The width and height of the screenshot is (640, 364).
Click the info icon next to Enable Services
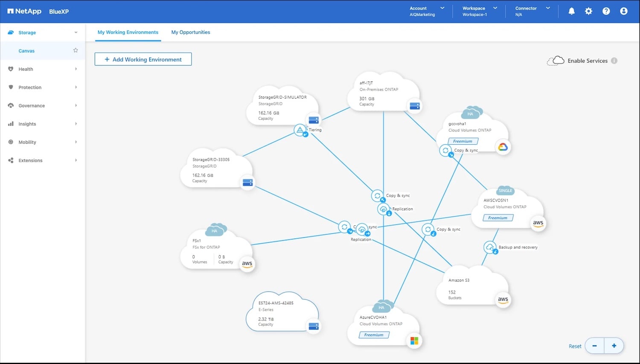coord(614,61)
